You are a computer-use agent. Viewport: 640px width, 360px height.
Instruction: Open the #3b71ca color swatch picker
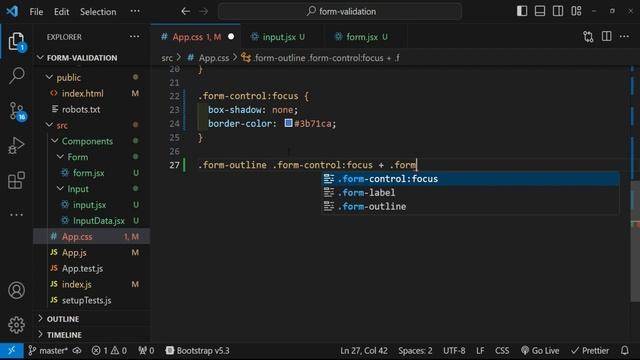click(x=288, y=123)
